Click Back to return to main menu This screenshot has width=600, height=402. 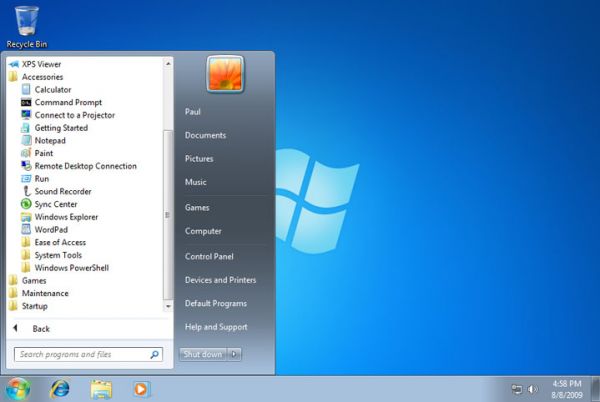coord(40,328)
